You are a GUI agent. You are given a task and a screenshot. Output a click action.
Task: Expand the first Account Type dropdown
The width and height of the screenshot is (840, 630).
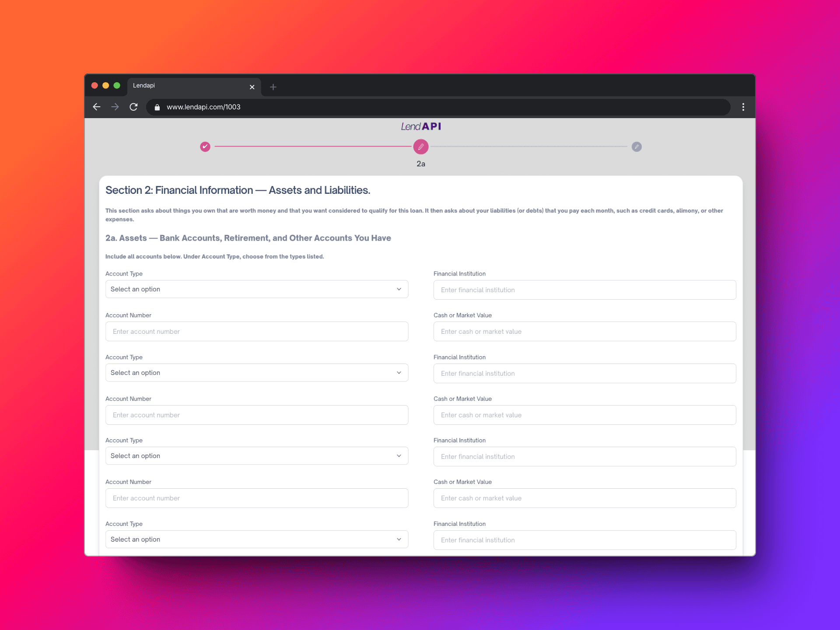(257, 289)
